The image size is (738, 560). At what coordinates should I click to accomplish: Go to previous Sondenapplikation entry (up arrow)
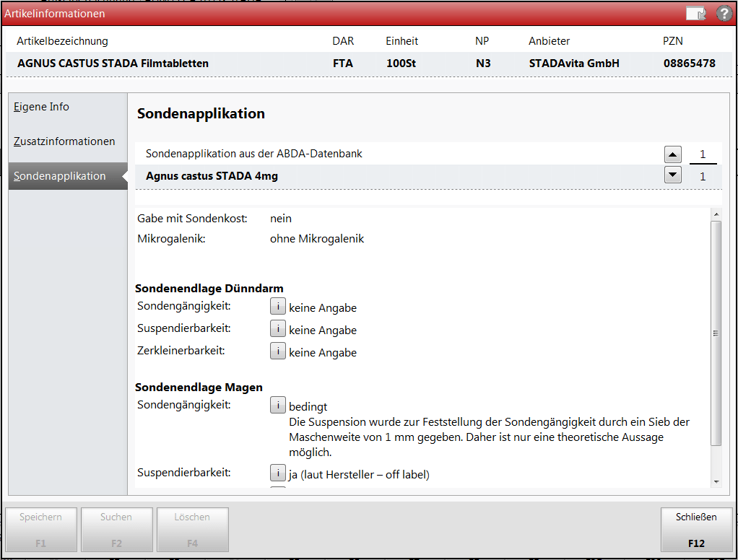pos(672,154)
